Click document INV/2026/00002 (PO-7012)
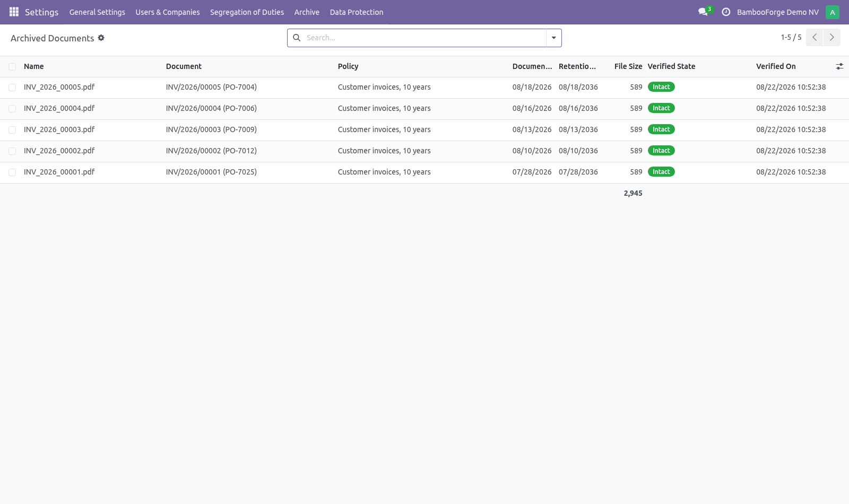Screen dimensions: 849x504 (211, 151)
